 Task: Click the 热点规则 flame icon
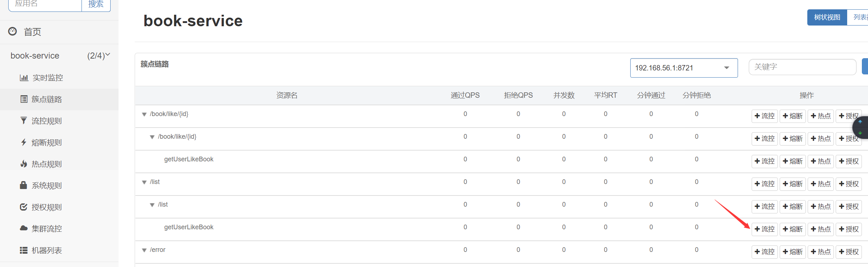click(24, 164)
